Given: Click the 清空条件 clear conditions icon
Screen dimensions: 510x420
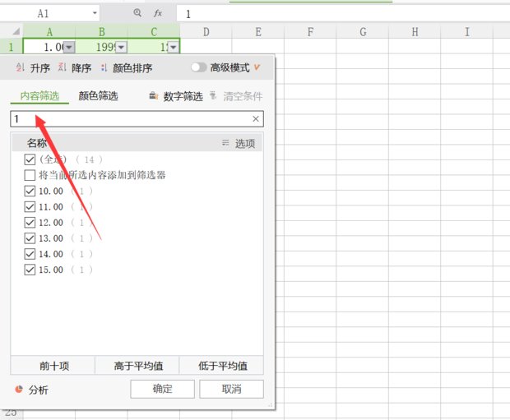Looking at the screenshot, I should [x=213, y=96].
